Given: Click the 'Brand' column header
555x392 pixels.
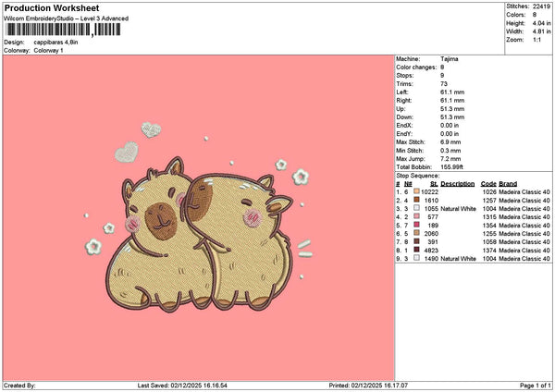Looking at the screenshot, I should [508, 184].
